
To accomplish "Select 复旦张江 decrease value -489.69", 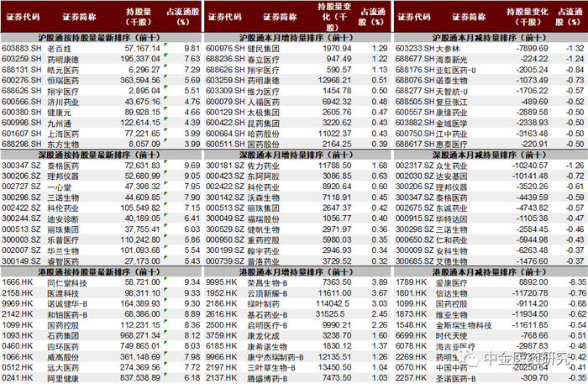I will pyautogui.click(x=535, y=102).
